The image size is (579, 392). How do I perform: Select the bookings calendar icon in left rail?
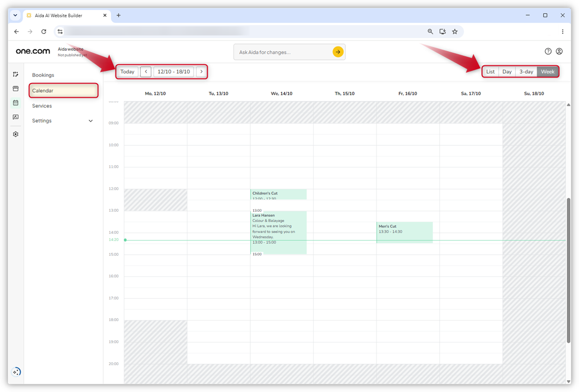click(16, 103)
